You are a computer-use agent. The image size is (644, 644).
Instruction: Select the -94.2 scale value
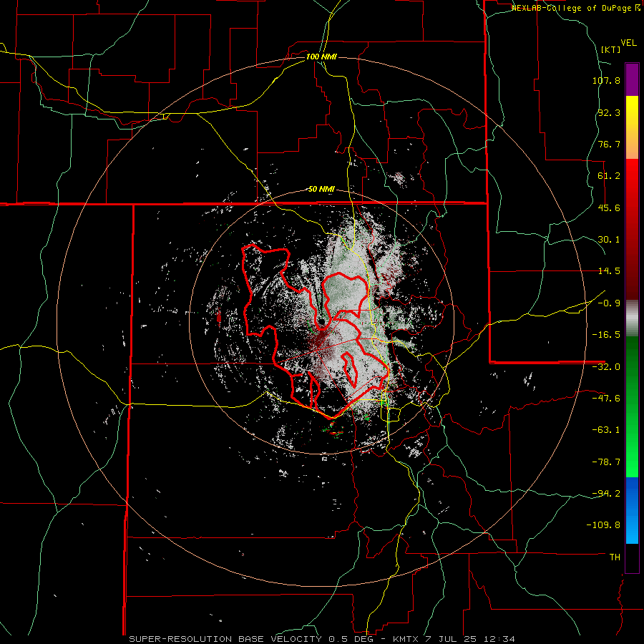[x=606, y=494]
